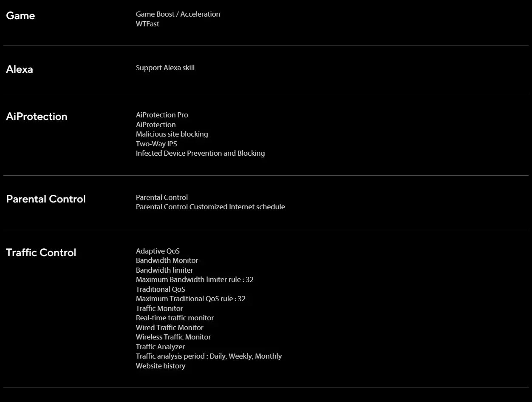The image size is (532, 402).
Task: Click the Traffic Analyzer entry
Action: click(x=160, y=347)
